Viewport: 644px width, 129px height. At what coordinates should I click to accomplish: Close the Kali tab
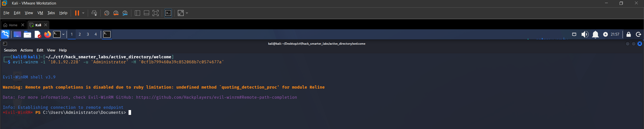[x=46, y=25]
